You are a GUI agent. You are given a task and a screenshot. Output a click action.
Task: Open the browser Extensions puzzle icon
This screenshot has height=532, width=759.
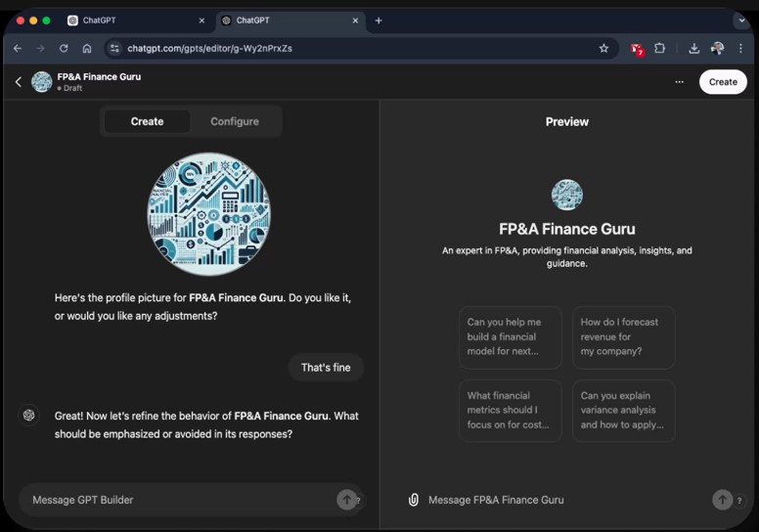[x=660, y=48]
